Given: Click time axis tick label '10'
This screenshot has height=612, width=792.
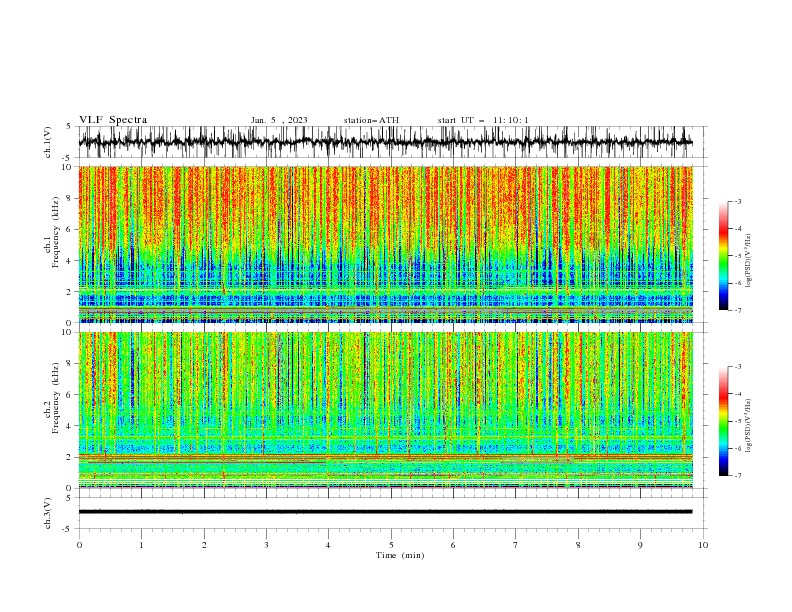Looking at the screenshot, I should tap(703, 545).
